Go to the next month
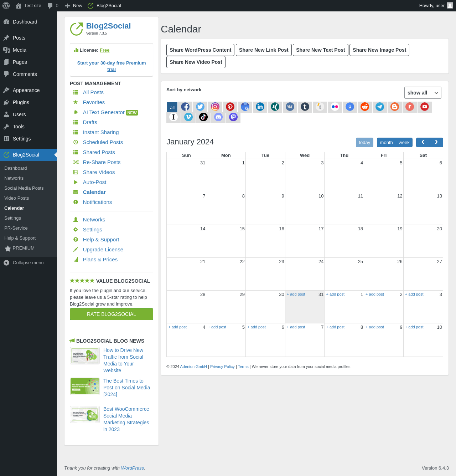Image resolution: width=456 pixels, height=476 pixels. (436, 142)
